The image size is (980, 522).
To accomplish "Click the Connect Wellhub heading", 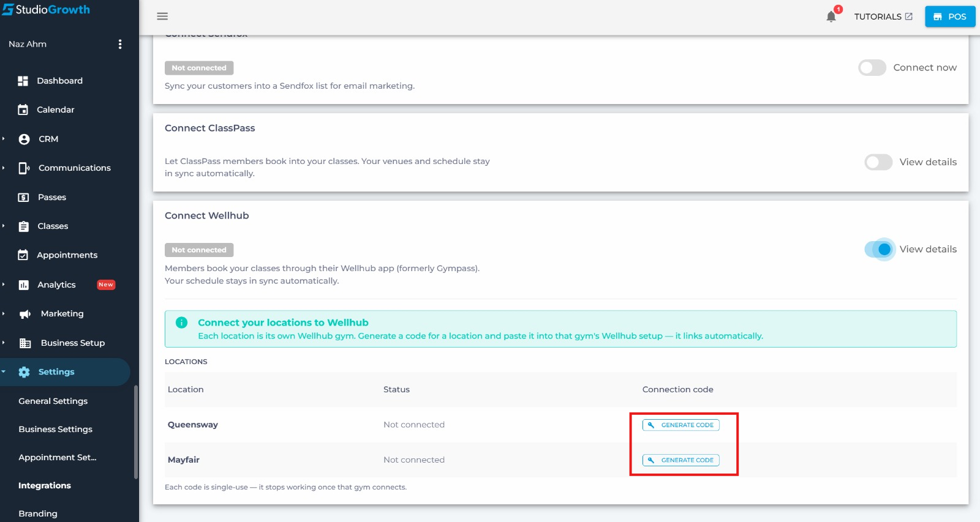I will [x=207, y=215].
